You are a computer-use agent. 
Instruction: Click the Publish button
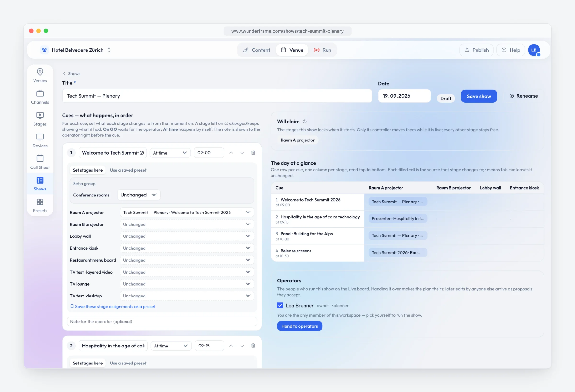476,50
